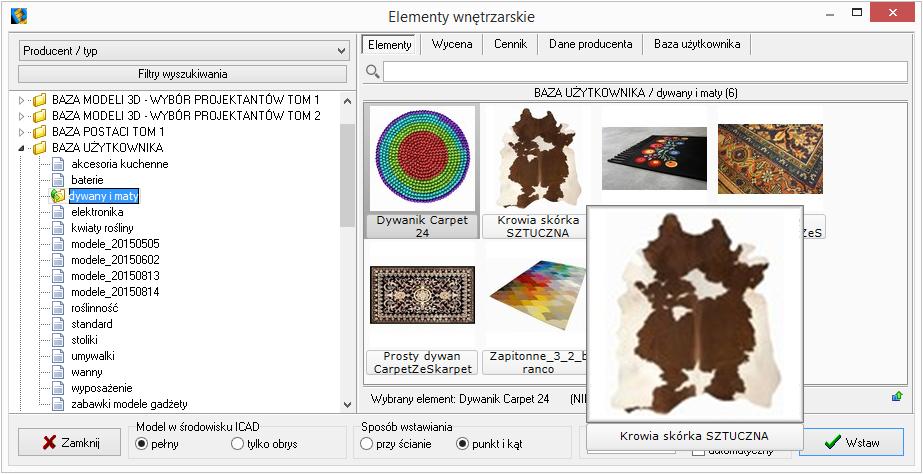Click into the element search field

(645, 72)
